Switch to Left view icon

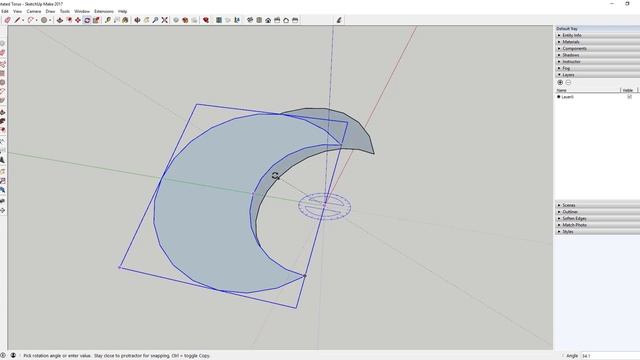click(x=295, y=20)
